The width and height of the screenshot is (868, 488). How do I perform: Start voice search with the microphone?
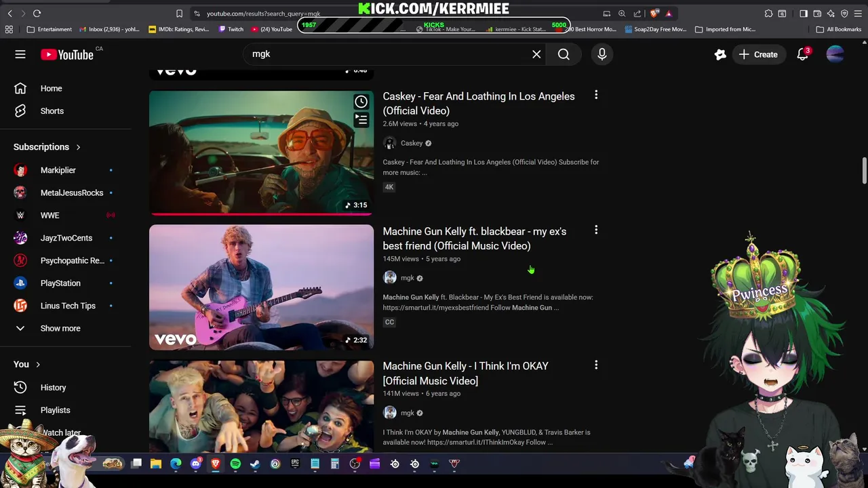[x=602, y=54]
